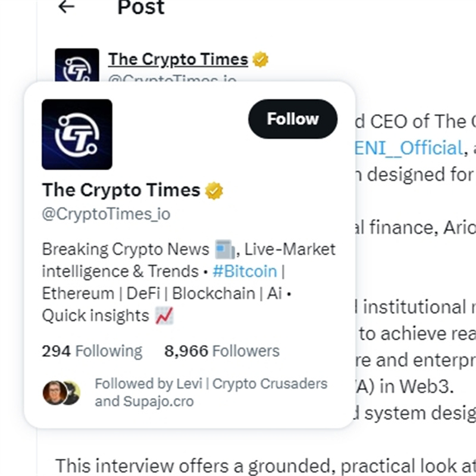
Task: Click the gold verified badge in hover card
Action: click(214, 190)
